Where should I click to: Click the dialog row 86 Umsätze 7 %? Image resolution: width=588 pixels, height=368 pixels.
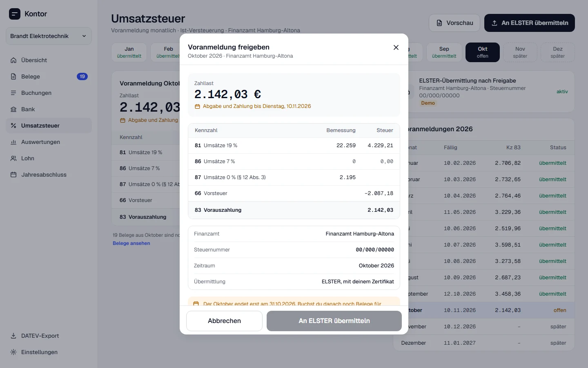pyautogui.click(x=294, y=162)
